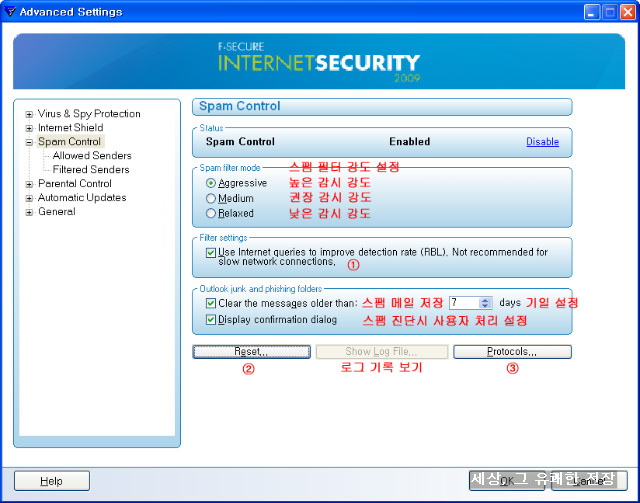Image resolution: width=640 pixels, height=503 pixels.
Task: Select Virus & Spy Protection in tree
Action: tap(89, 114)
